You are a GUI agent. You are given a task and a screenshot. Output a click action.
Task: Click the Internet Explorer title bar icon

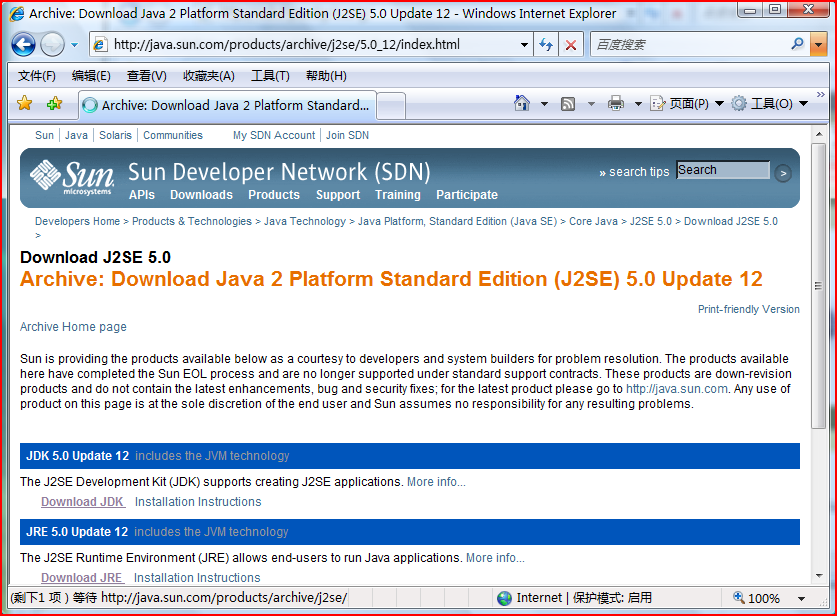click(x=17, y=13)
